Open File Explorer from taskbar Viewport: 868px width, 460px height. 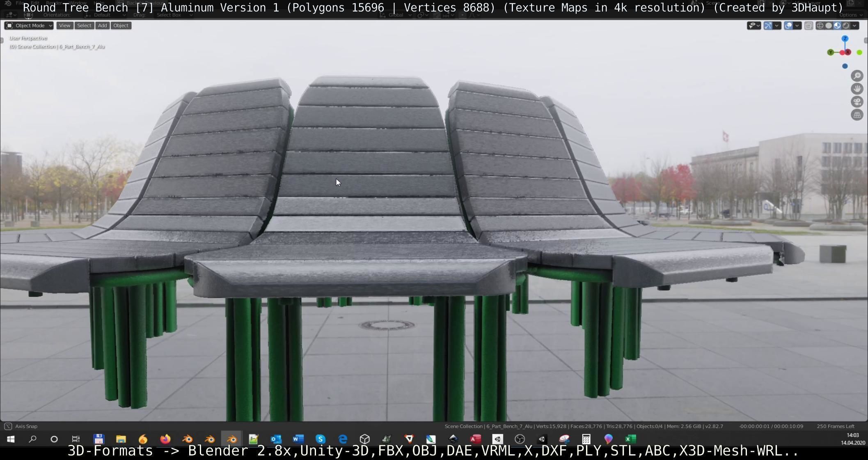pyautogui.click(x=121, y=439)
